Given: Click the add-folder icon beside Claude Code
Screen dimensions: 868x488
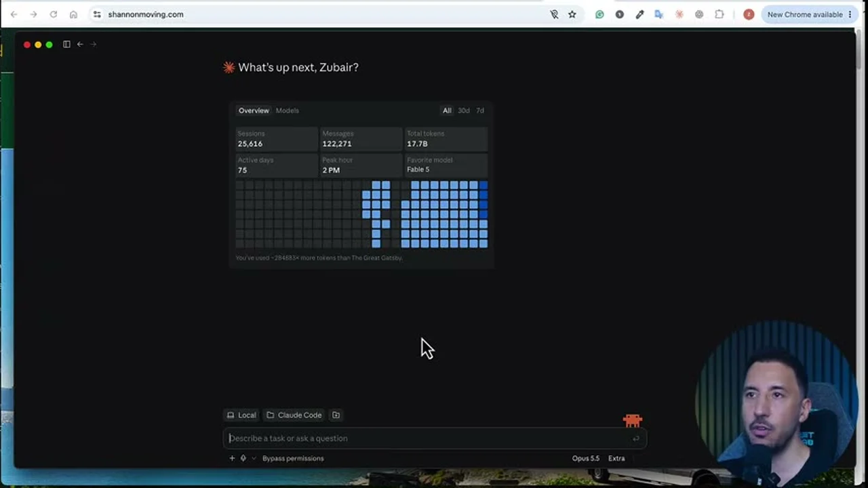Looking at the screenshot, I should (336, 415).
